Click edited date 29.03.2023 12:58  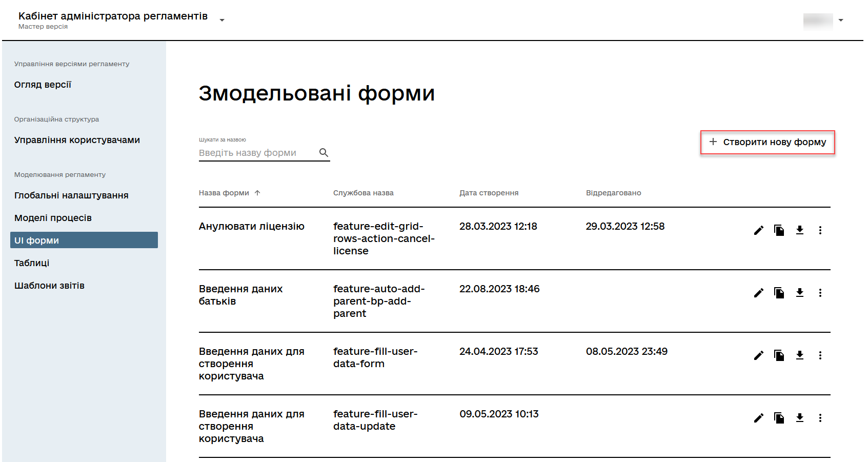click(x=625, y=226)
